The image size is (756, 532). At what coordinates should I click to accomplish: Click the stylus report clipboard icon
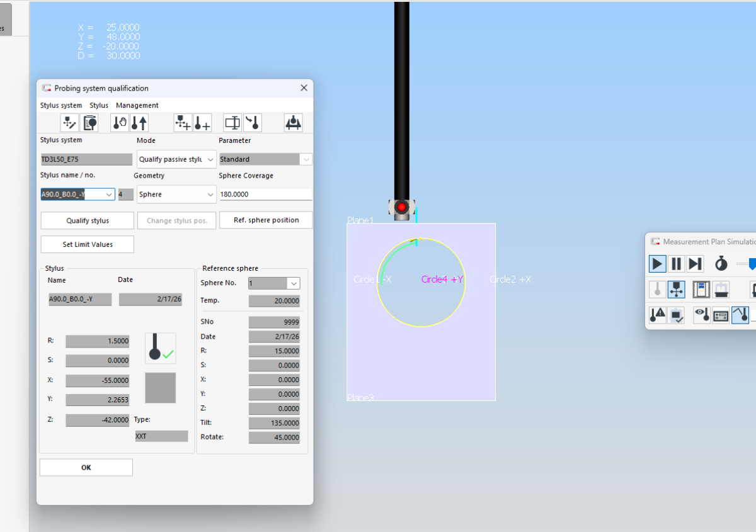(89, 123)
